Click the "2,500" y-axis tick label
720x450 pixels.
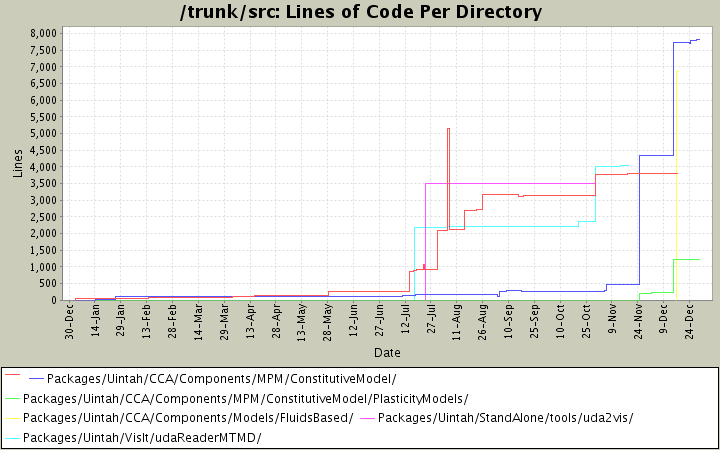(45, 217)
